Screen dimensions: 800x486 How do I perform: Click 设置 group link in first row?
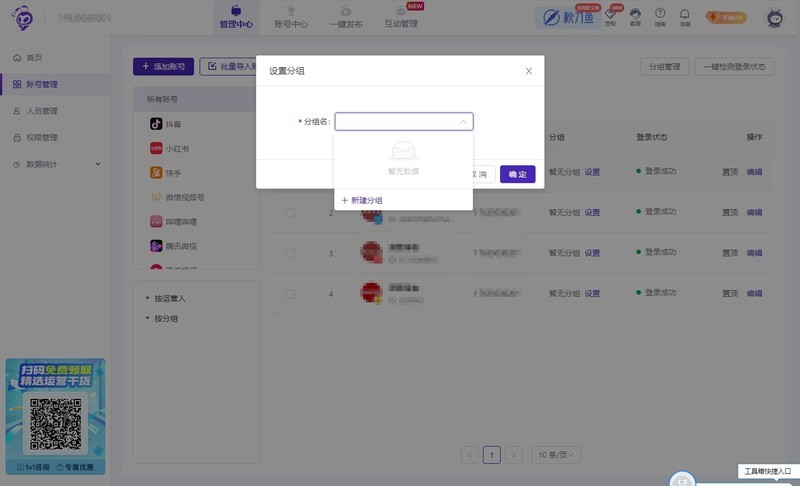(592, 172)
